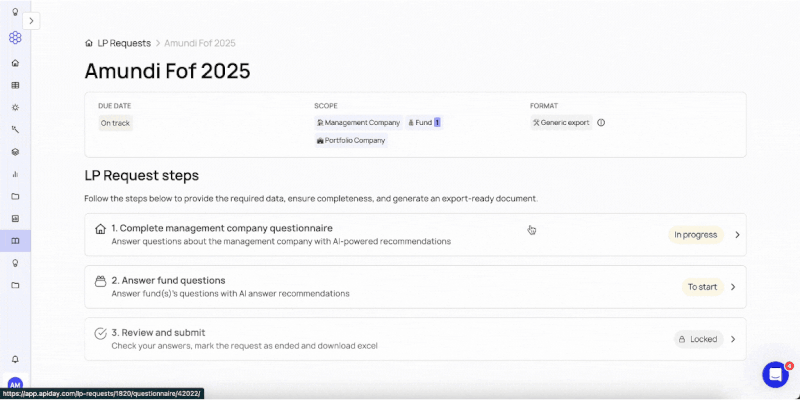Screen dimensions: 800x400
Task: Click the Portfolio Company scope tag
Action: coord(351,140)
